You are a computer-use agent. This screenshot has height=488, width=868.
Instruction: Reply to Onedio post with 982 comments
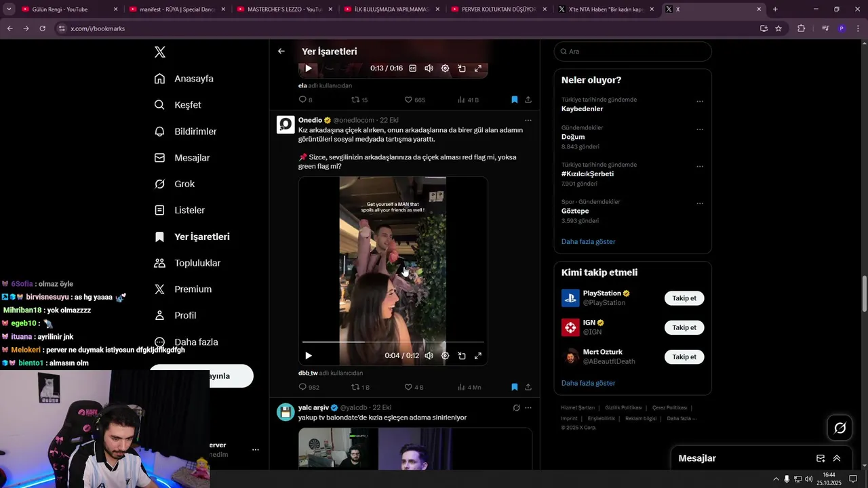click(309, 387)
